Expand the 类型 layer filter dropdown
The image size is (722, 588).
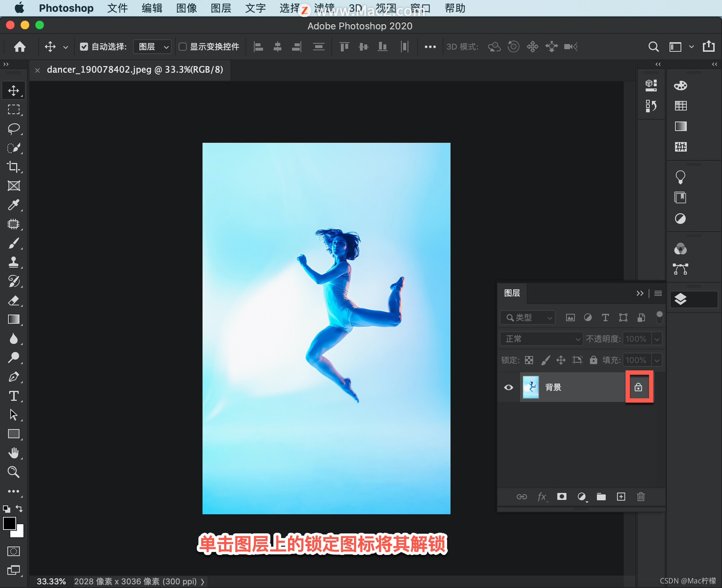[x=527, y=318]
